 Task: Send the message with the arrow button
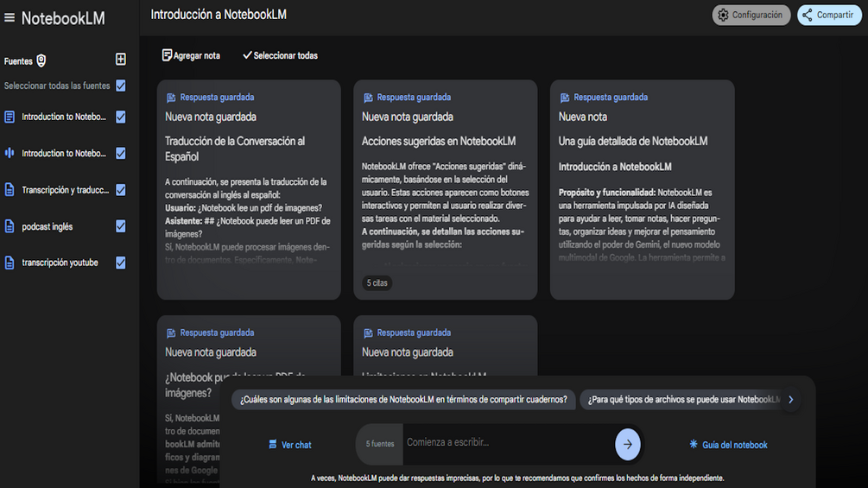pos(627,444)
